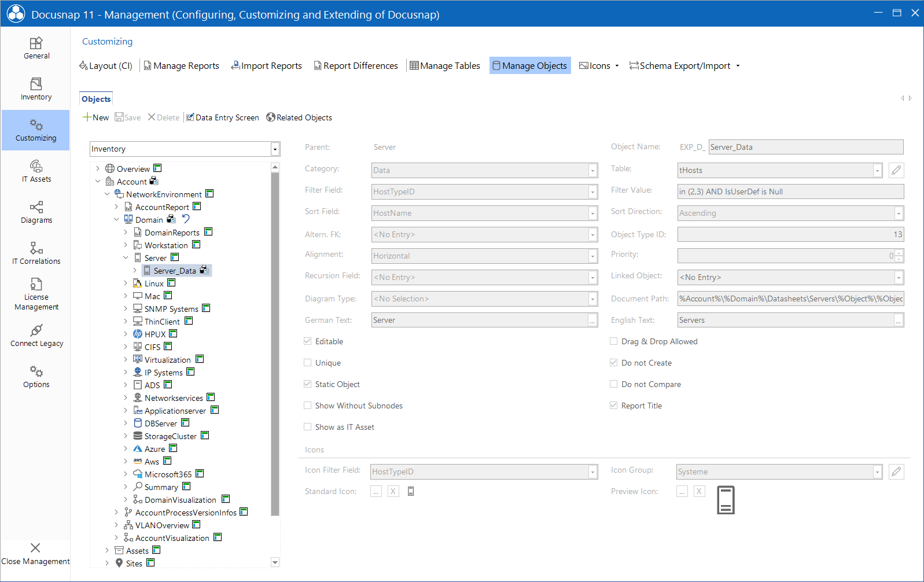The width and height of the screenshot is (924, 582).
Task: Click the New object button
Action: tap(96, 117)
